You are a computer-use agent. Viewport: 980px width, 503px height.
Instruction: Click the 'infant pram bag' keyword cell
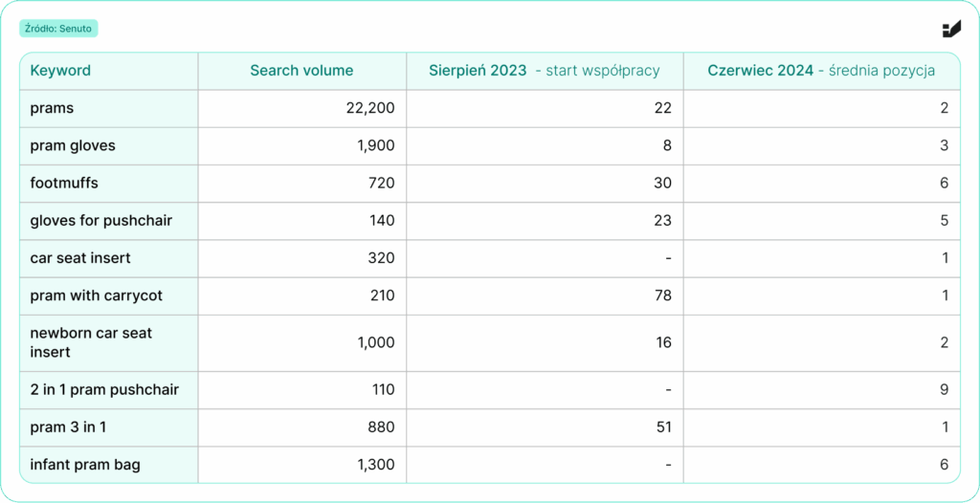[85, 465]
